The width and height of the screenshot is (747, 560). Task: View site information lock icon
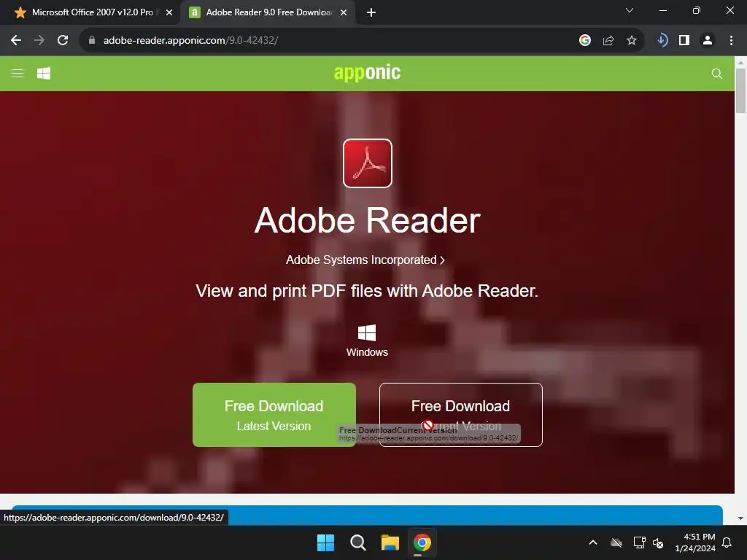pyautogui.click(x=92, y=41)
